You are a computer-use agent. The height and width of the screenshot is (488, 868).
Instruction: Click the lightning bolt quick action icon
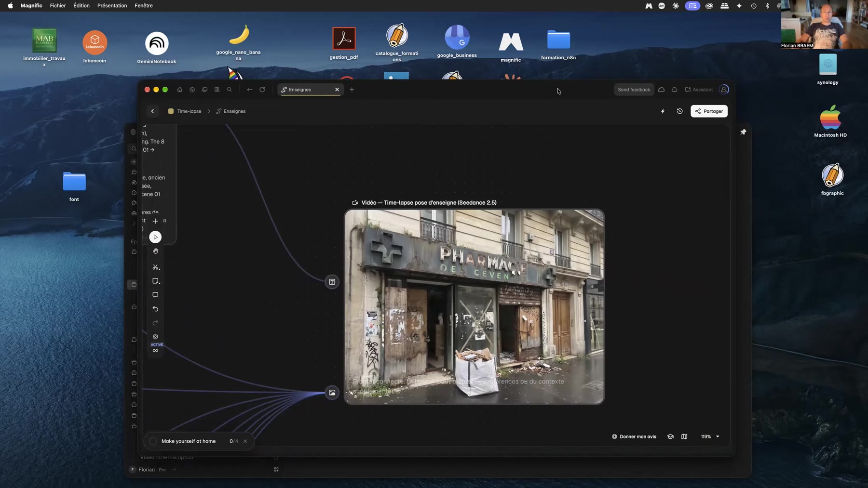pyautogui.click(x=663, y=111)
